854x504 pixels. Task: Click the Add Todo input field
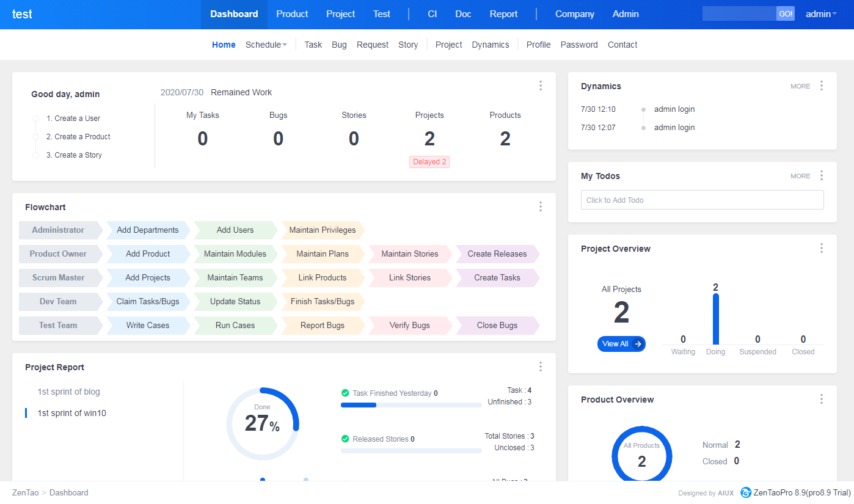click(x=702, y=200)
